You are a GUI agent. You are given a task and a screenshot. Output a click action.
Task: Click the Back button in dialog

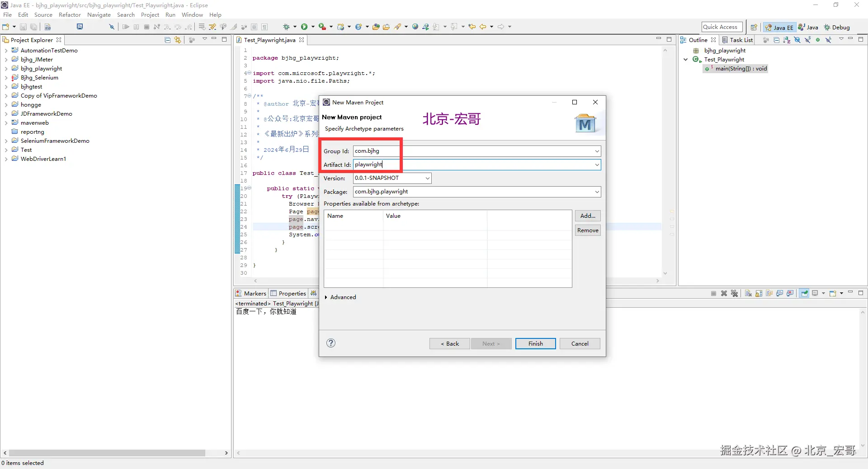pos(450,344)
